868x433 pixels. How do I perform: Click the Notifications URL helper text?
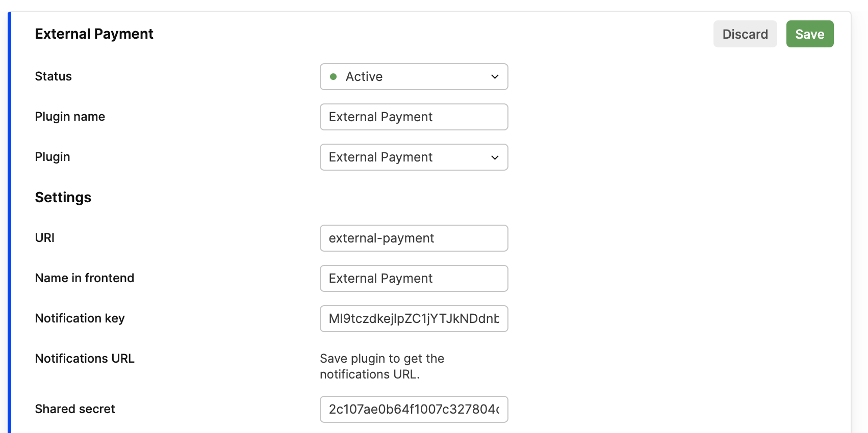click(x=382, y=366)
